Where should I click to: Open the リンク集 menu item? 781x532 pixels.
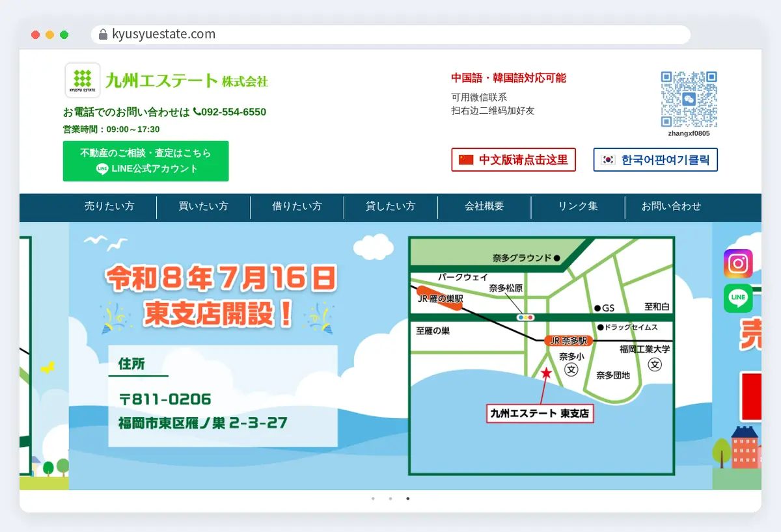point(578,206)
